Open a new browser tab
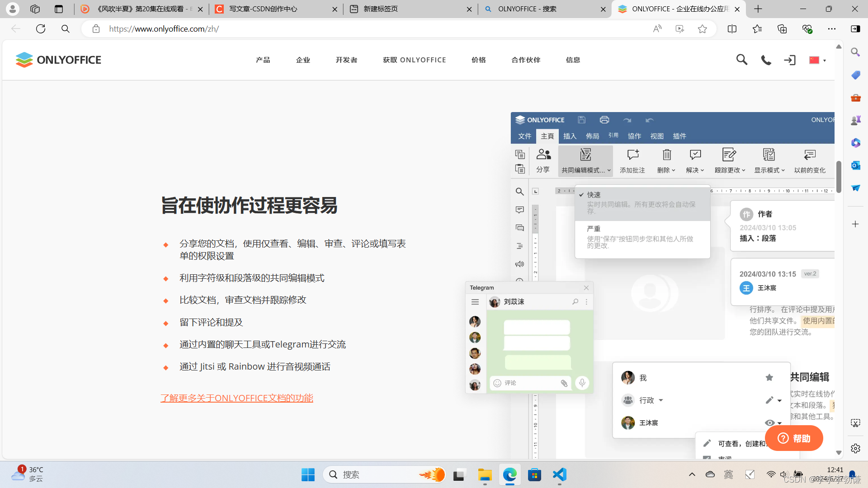 (758, 9)
